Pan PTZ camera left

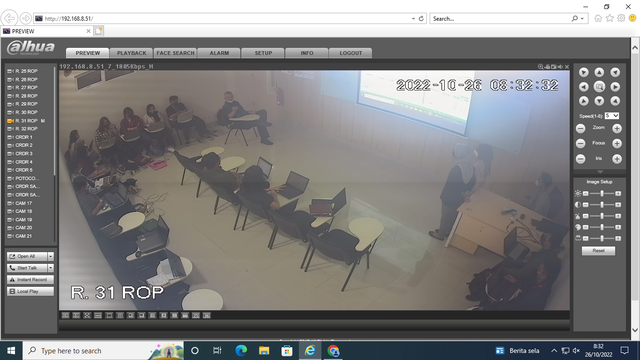[x=584, y=87]
